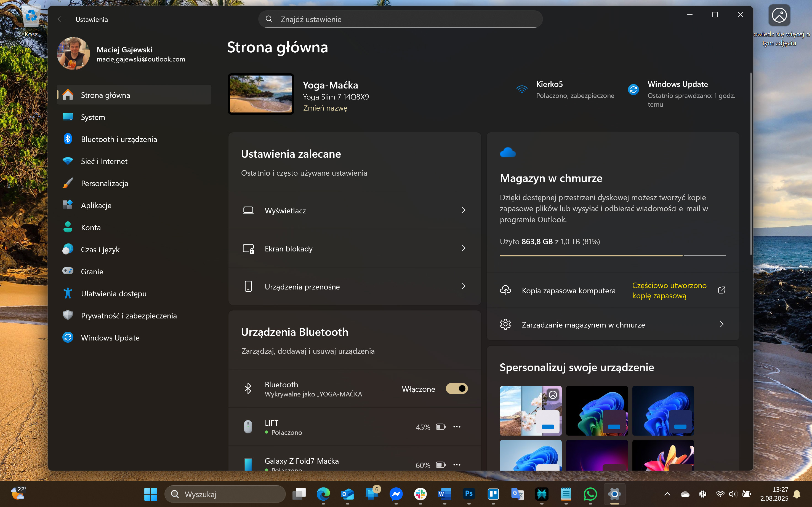Click the Windows Update sync icon at top
This screenshot has width=812, height=507.
633,90
